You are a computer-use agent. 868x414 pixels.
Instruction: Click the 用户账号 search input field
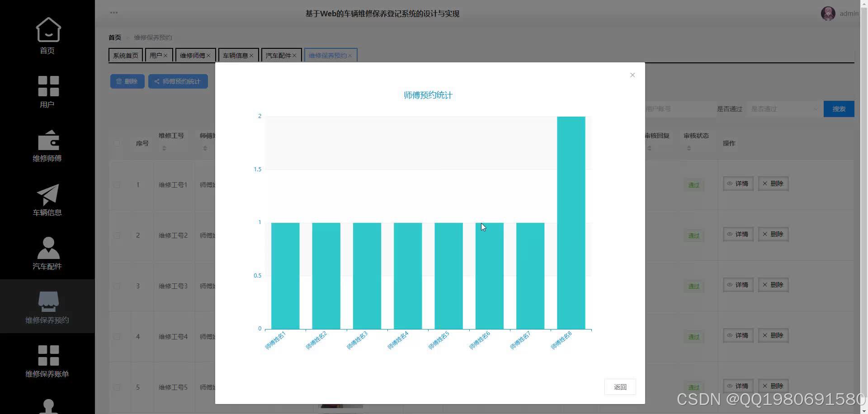pos(680,109)
